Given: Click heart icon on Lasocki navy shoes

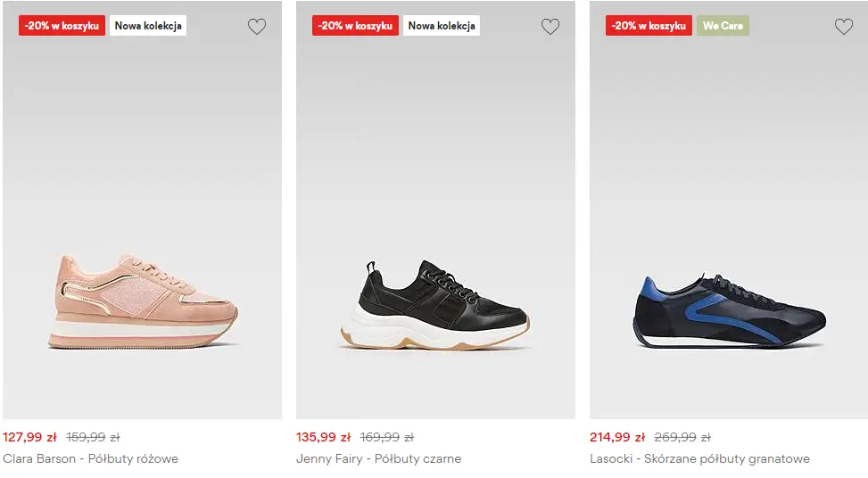Looking at the screenshot, I should (x=844, y=27).
